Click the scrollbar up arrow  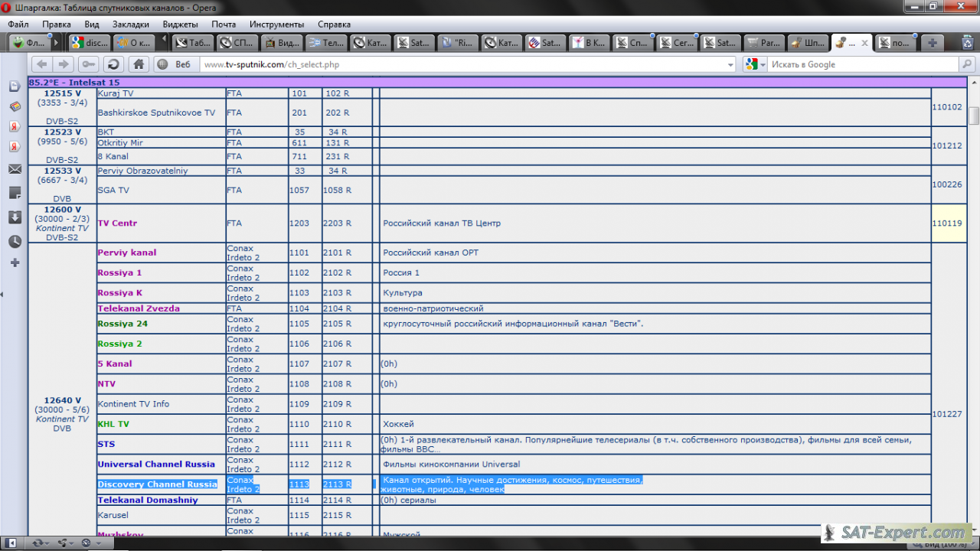tap(974, 81)
